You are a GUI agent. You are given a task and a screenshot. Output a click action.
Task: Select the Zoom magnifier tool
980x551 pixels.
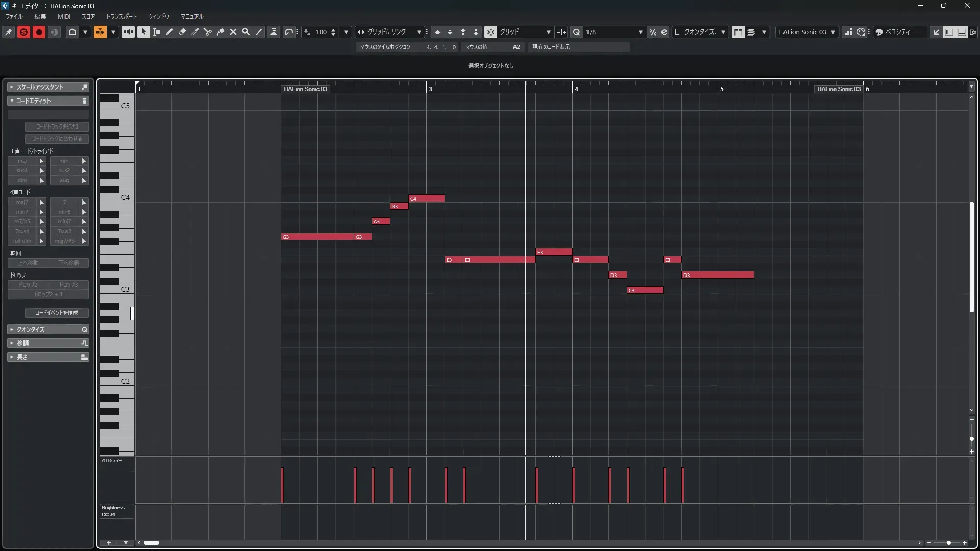[x=246, y=32]
